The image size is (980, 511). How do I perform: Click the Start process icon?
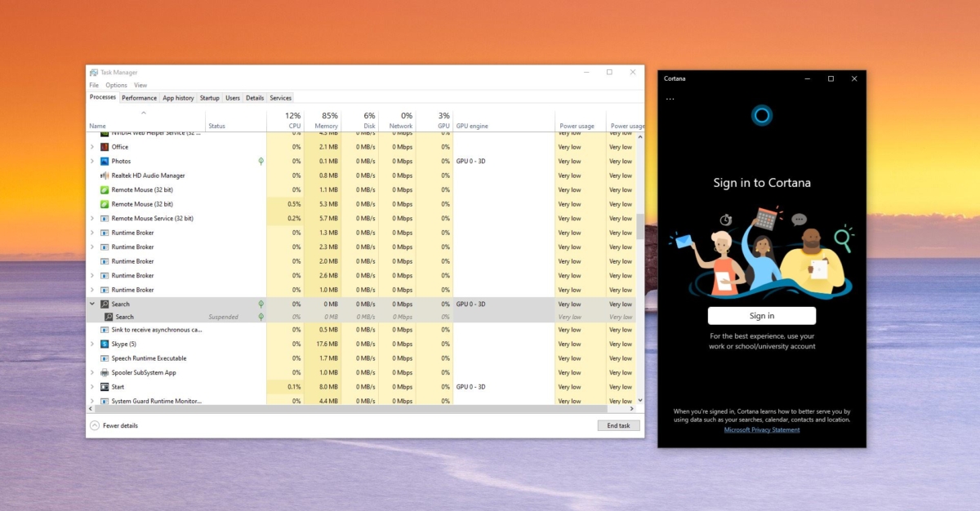click(103, 386)
